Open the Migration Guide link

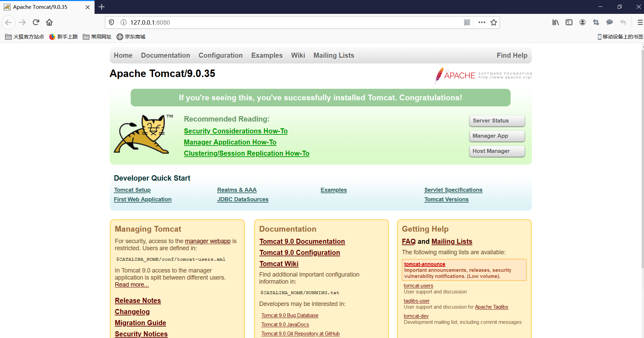[x=140, y=323]
